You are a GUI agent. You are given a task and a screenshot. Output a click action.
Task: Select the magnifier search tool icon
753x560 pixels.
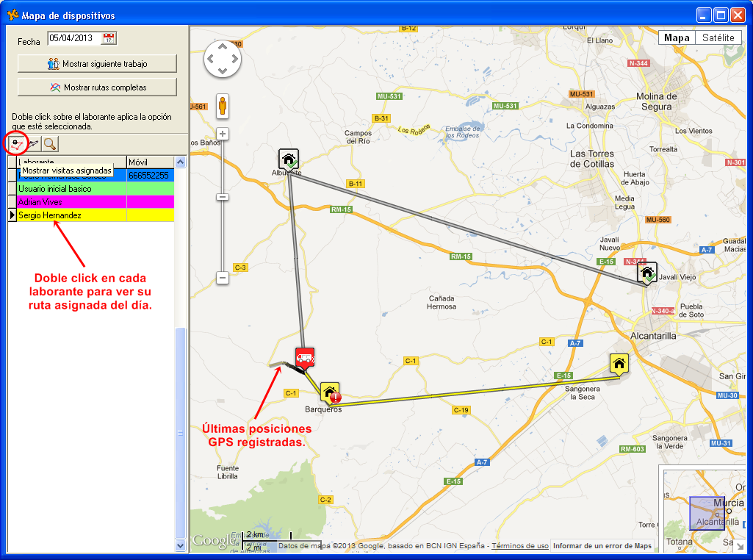coord(49,143)
